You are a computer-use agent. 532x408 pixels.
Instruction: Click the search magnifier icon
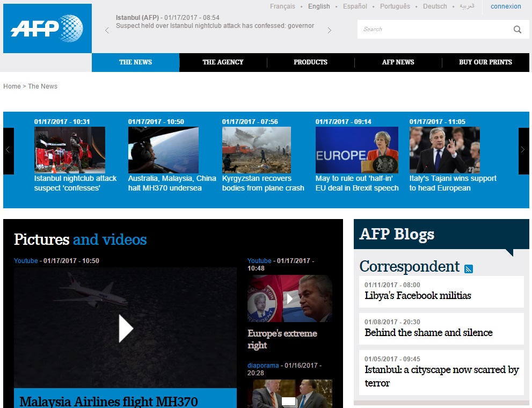pos(517,30)
